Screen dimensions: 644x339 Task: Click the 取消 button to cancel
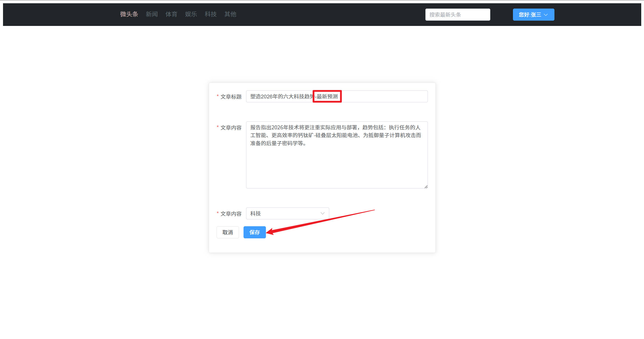coord(227,232)
